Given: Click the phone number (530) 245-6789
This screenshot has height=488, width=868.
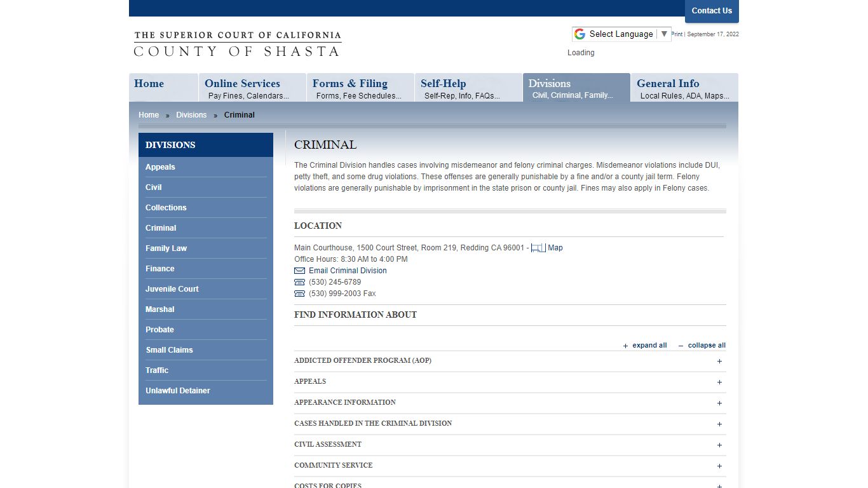Looking at the screenshot, I should (335, 282).
